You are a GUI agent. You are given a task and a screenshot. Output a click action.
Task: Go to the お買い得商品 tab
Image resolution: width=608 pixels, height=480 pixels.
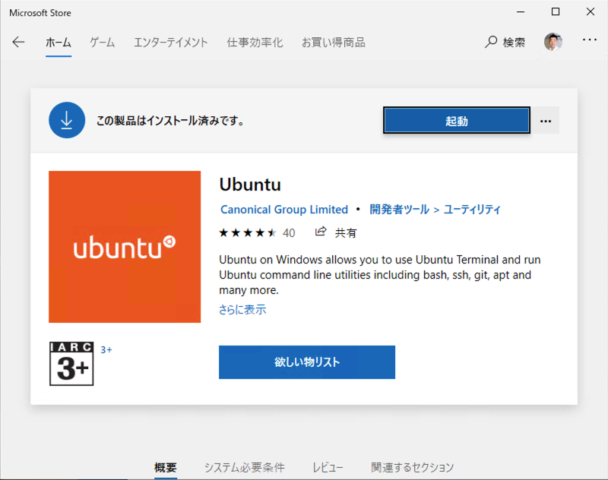(333, 43)
